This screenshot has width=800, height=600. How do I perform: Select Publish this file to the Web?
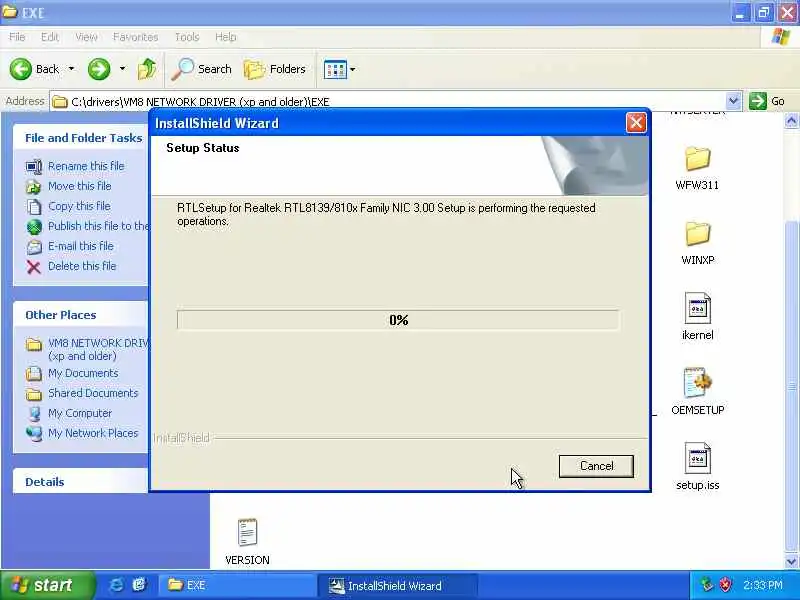coord(98,226)
